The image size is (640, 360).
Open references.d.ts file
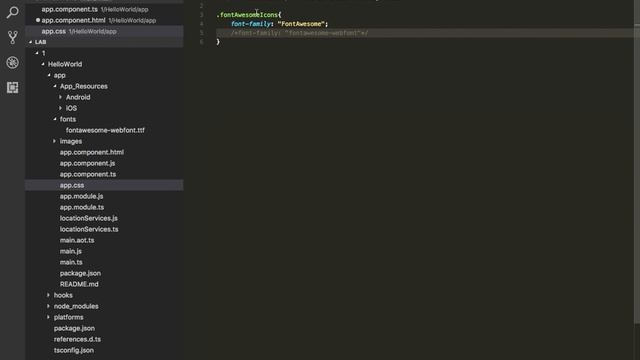click(77, 339)
